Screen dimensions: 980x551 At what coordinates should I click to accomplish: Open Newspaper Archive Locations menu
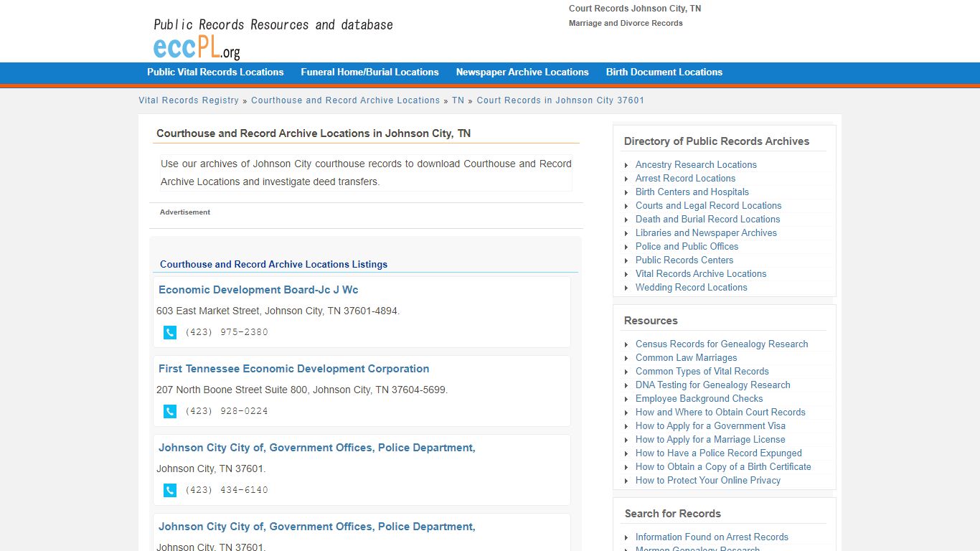click(x=522, y=72)
